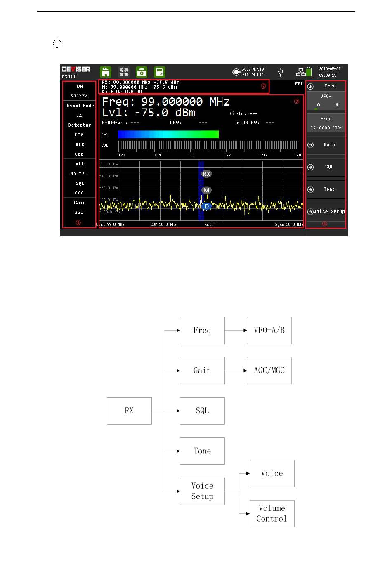Change Demod Mode FM setting

click(79, 110)
